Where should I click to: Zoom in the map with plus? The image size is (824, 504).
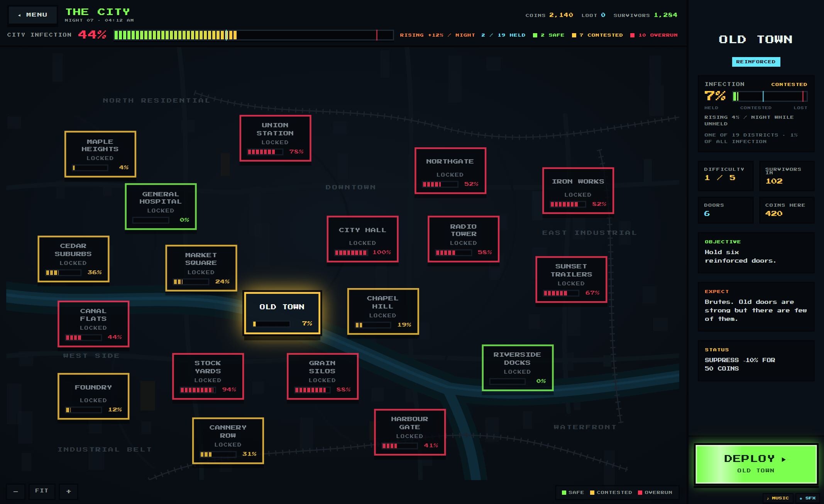[69, 491]
